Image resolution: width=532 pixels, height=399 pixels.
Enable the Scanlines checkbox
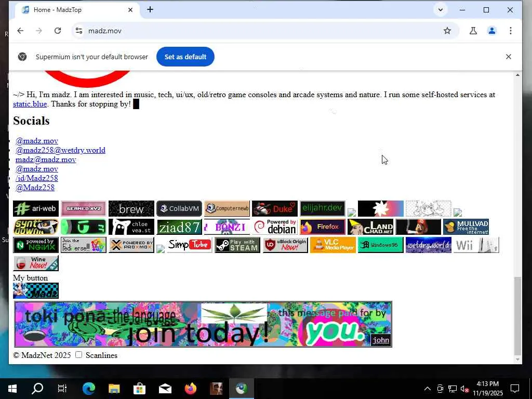coord(79,354)
